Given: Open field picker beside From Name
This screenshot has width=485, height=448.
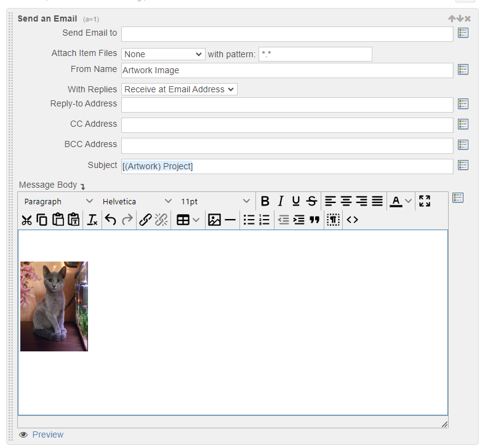Looking at the screenshot, I should [463, 70].
